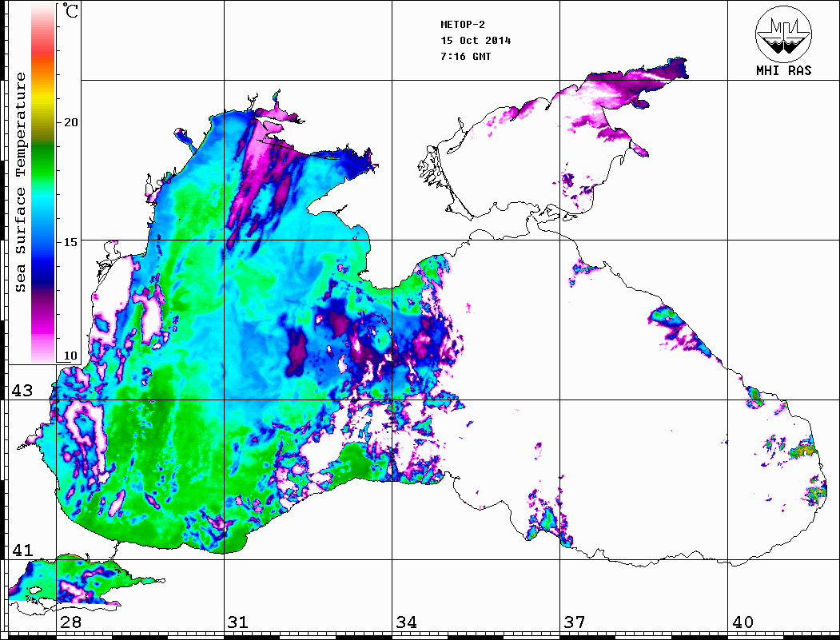Click the "MHI RAS" text label

tap(784, 70)
